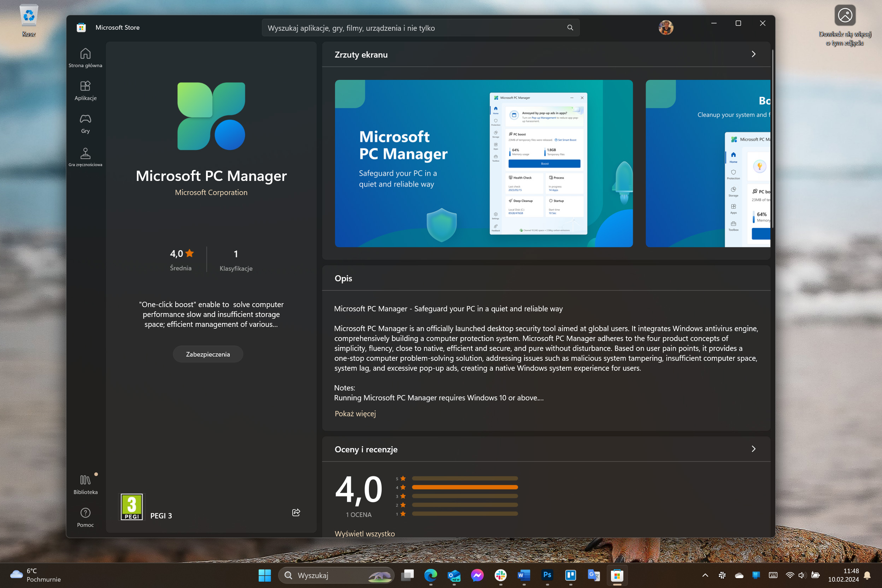Image resolution: width=882 pixels, height=588 pixels.
Task: Open 'Dowiedz się więcej o tym zdjęciu' desktop icon
Action: (845, 25)
